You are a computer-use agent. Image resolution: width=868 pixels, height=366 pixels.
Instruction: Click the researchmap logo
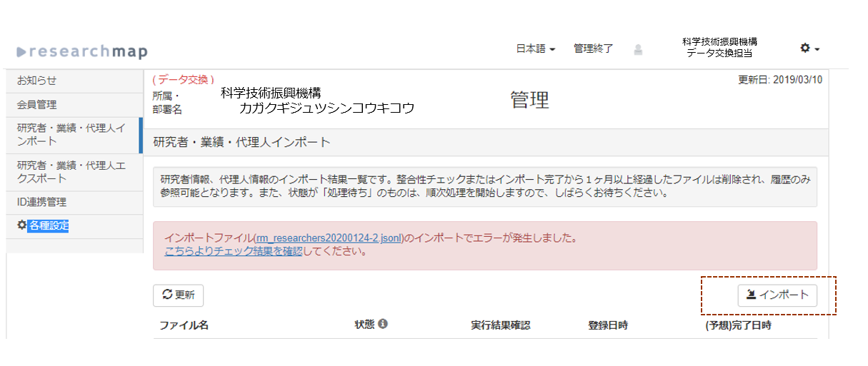82,51
